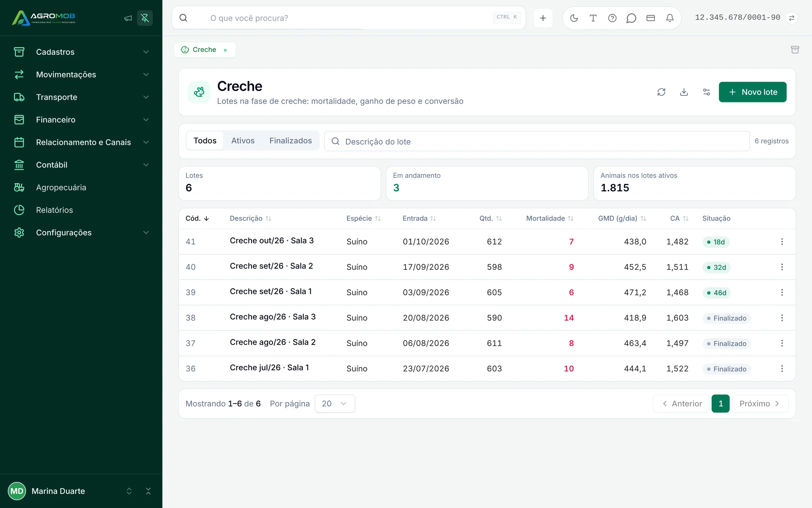Click the megaphone announcements icon in sidebar
The height and width of the screenshot is (508, 812).
tap(128, 18)
